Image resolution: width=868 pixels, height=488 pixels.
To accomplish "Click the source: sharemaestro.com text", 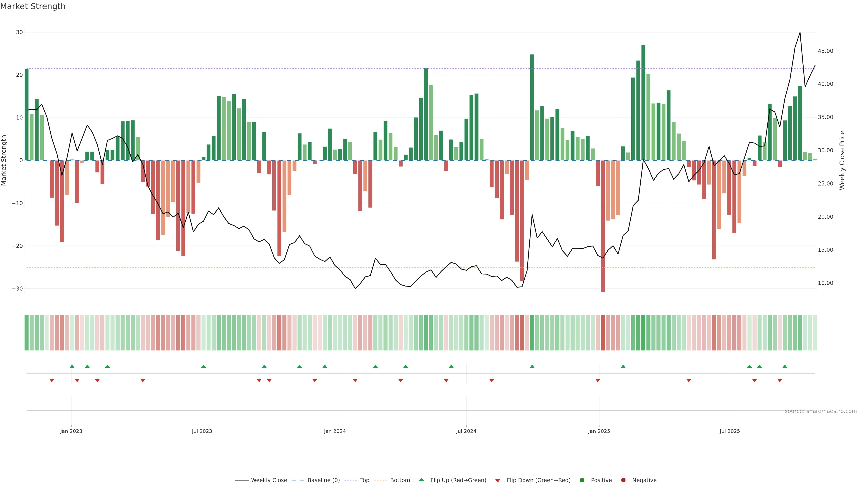I will (x=821, y=411).
